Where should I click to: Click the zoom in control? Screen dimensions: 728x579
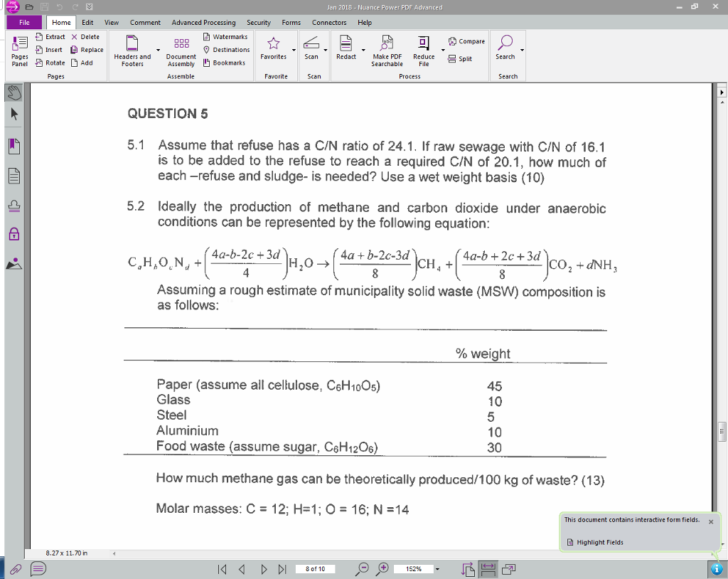pos(382,569)
